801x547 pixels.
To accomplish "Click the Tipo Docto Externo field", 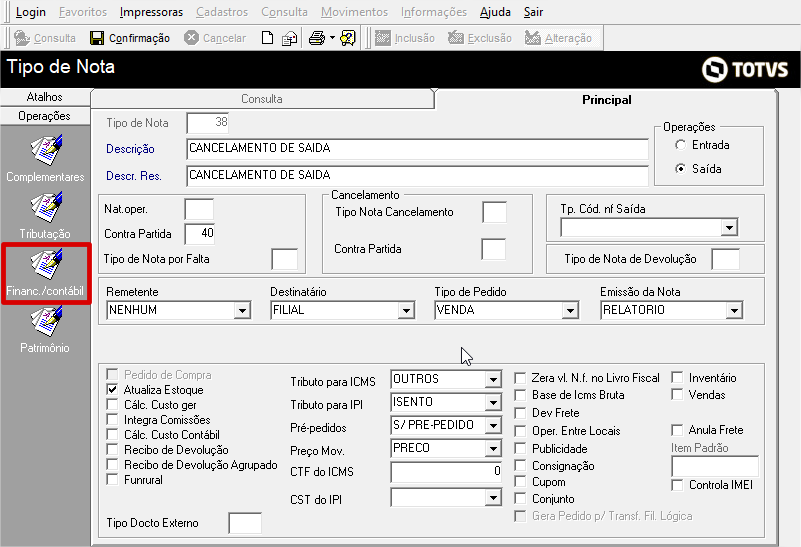I will click(245, 523).
